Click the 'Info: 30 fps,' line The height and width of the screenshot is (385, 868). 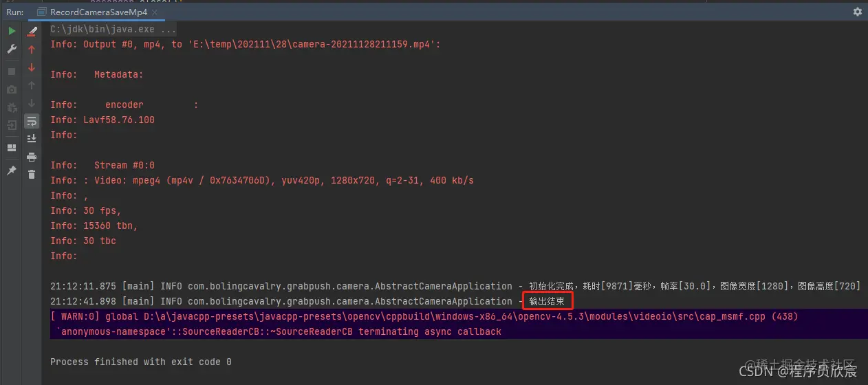(86, 210)
